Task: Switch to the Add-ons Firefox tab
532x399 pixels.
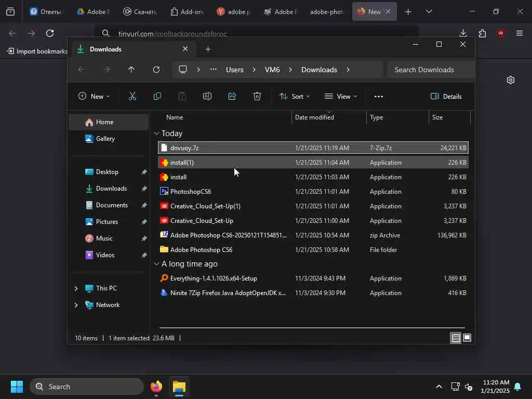Action: [187, 11]
